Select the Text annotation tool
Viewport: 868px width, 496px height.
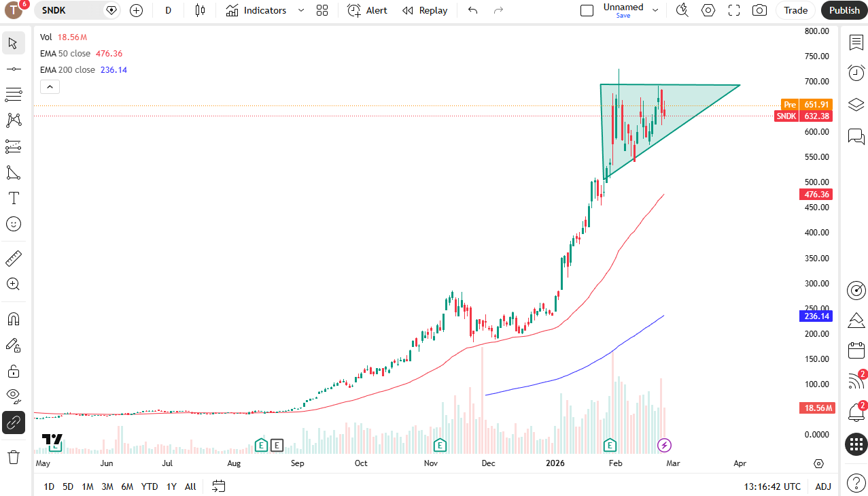point(13,198)
